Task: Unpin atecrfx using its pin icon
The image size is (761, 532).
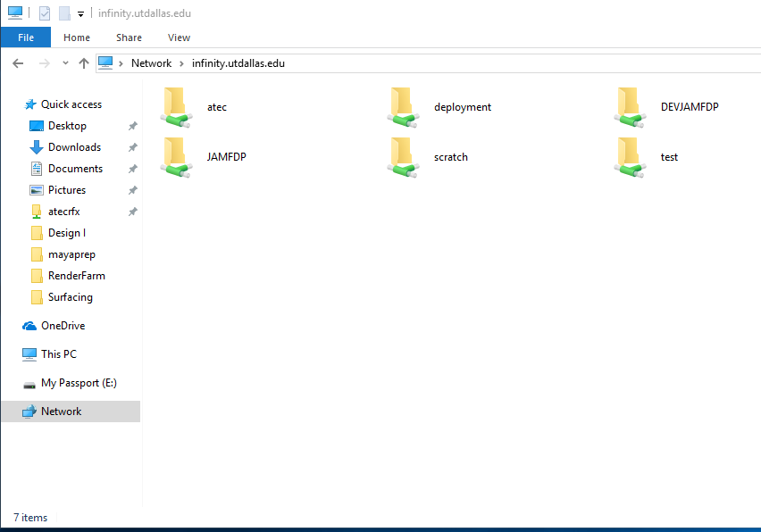Action: 132,212
